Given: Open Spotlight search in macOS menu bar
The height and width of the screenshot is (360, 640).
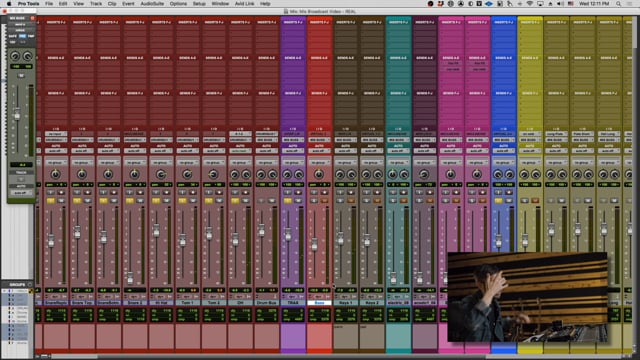Looking at the screenshot, I should coord(618,4).
